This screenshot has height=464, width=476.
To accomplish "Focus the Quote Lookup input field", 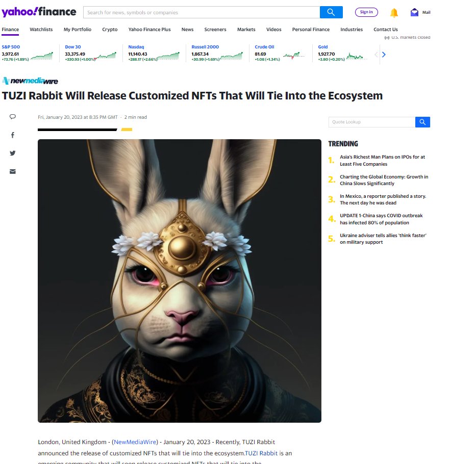I will [372, 122].
